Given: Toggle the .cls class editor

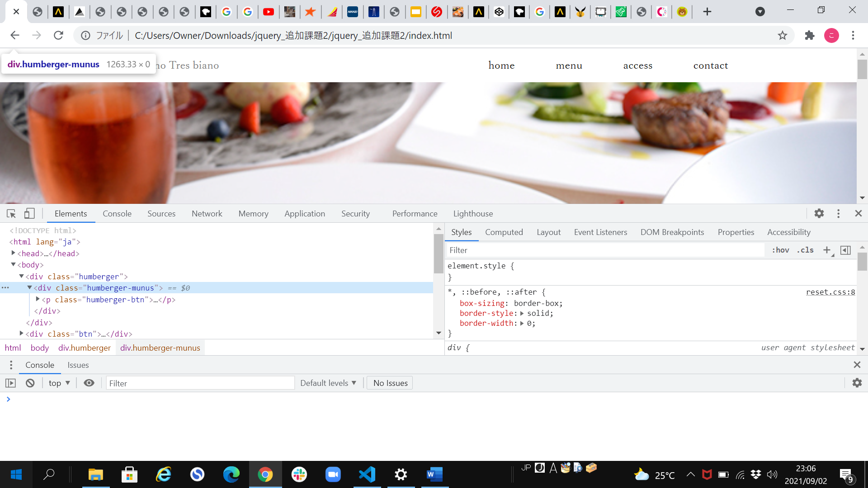Looking at the screenshot, I should [805, 250].
